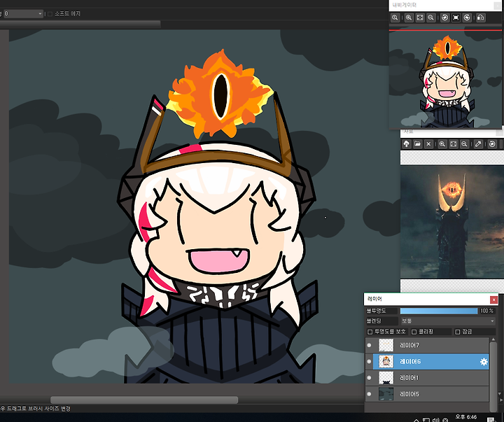Rotate canvas right in Navigator
This screenshot has width=504, height=422.
[x=467, y=17]
